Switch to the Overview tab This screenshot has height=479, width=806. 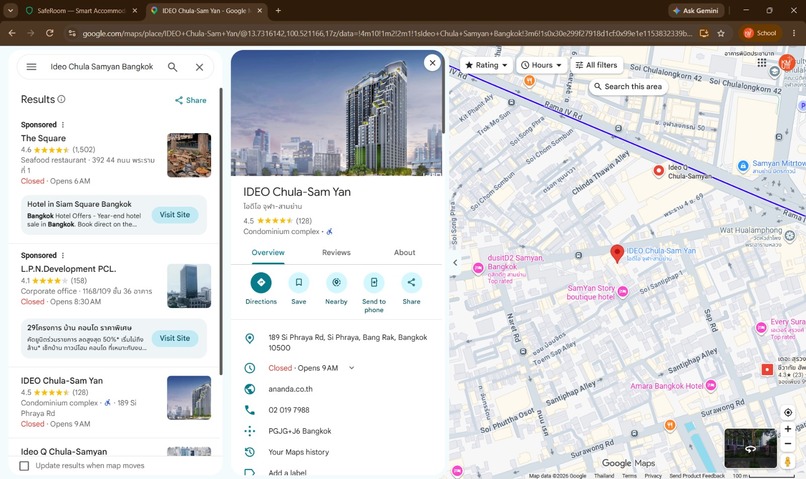pyautogui.click(x=268, y=252)
